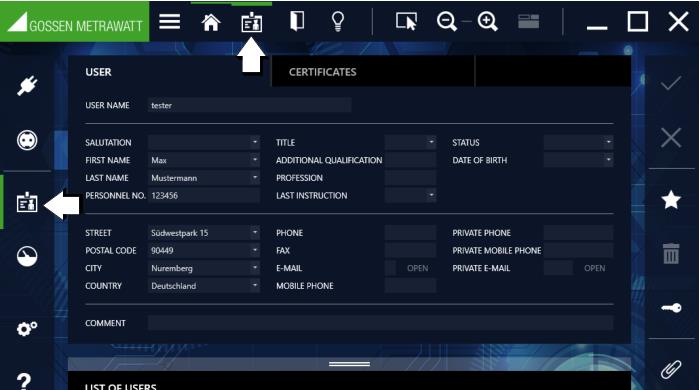Click the FAX input field
The width and height of the screenshot is (700, 390).
[x=410, y=250]
